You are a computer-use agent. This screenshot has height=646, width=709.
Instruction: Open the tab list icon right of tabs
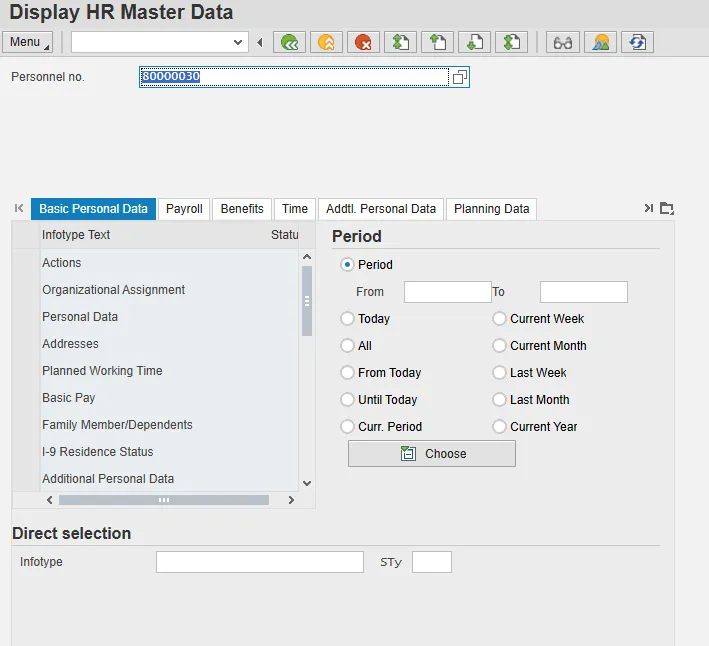pyautogui.click(x=667, y=208)
